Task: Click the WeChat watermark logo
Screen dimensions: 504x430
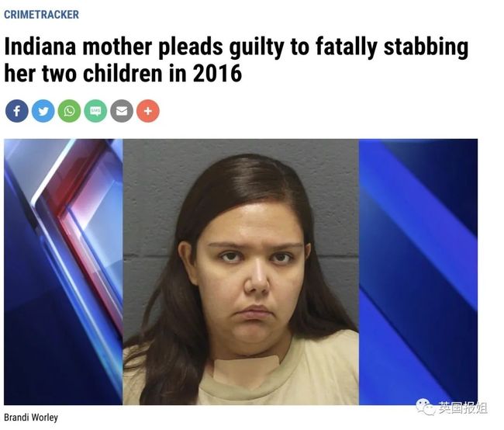Action: [x=426, y=407]
